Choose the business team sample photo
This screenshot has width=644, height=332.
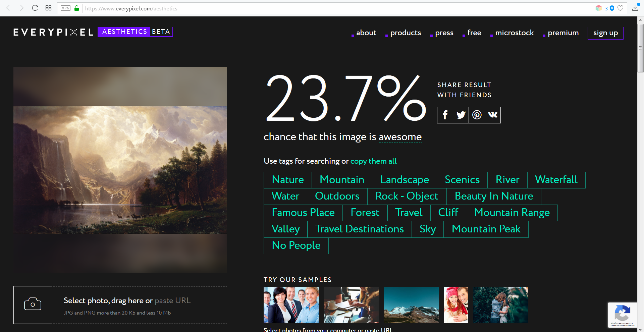[291, 305]
